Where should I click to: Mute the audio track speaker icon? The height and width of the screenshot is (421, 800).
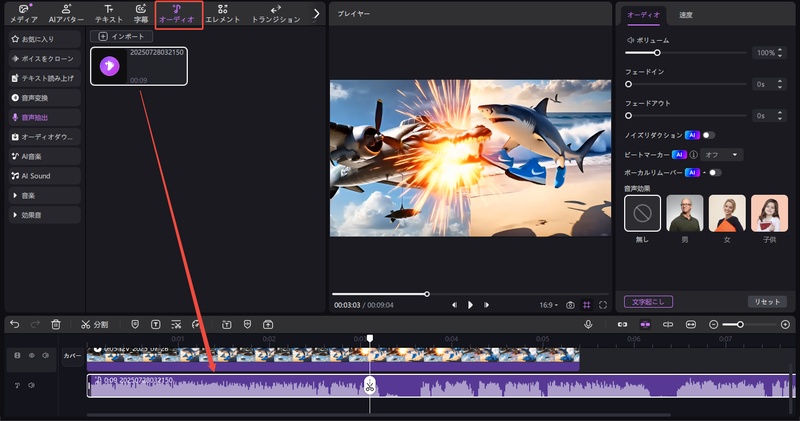pos(32,385)
